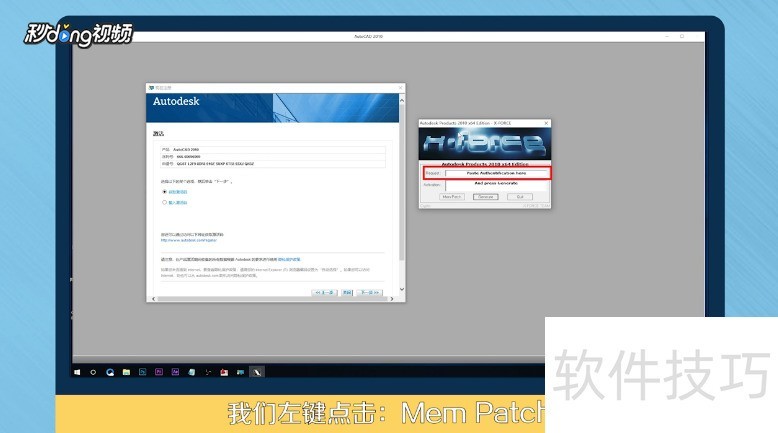Click the AutoCAD product row text
The width and height of the screenshot is (778, 433).
point(180,149)
